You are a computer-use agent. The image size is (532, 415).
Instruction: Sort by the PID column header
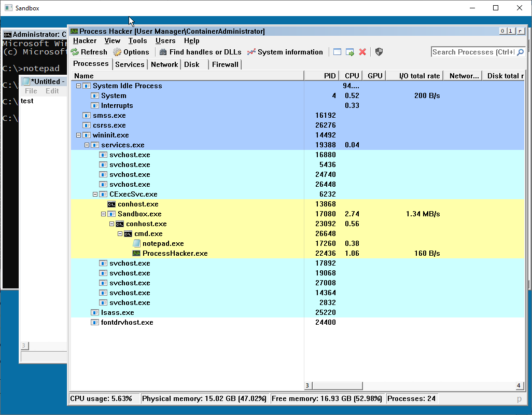321,76
